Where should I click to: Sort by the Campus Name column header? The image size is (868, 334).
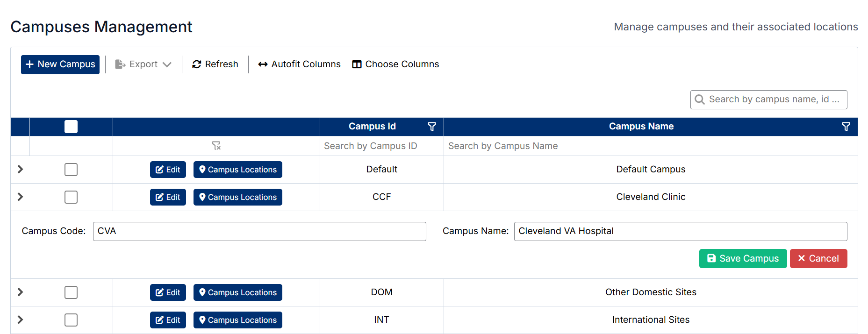click(641, 127)
